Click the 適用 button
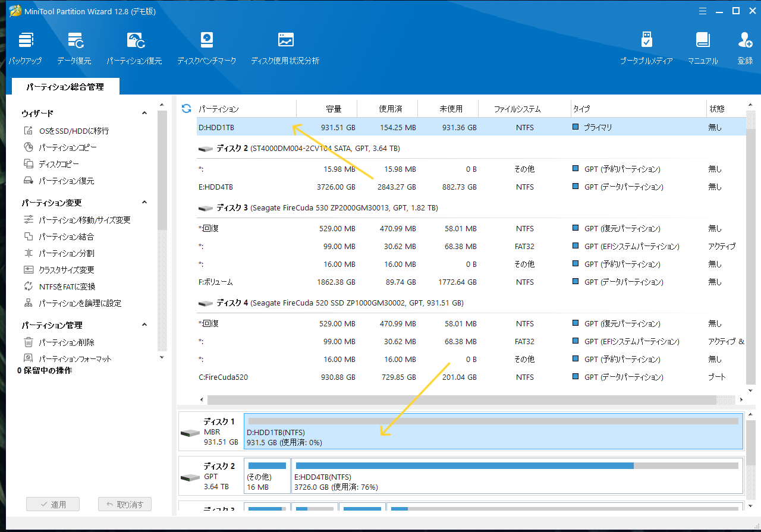 [x=53, y=505]
